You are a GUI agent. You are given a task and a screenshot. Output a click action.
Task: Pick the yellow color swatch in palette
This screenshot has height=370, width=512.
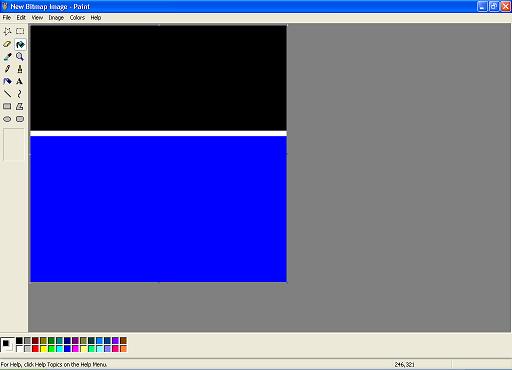pos(43,349)
